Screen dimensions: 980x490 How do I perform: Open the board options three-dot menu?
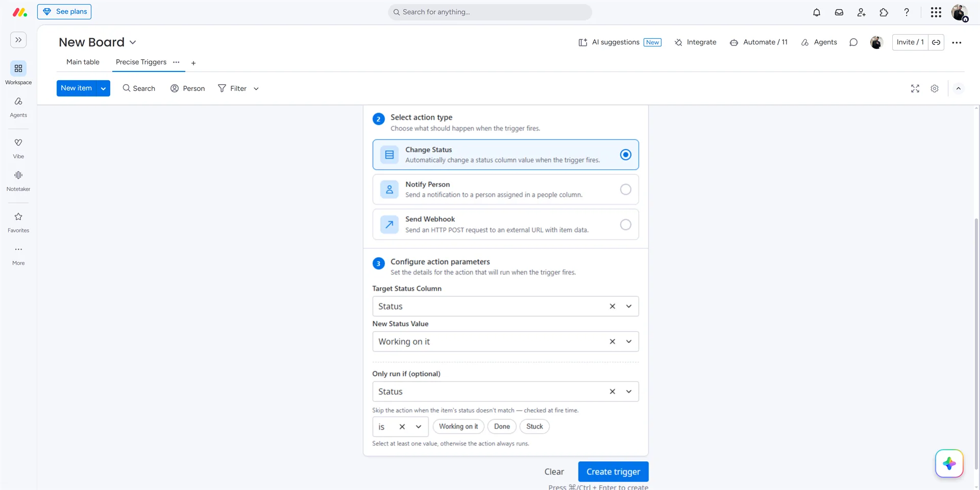(x=957, y=42)
